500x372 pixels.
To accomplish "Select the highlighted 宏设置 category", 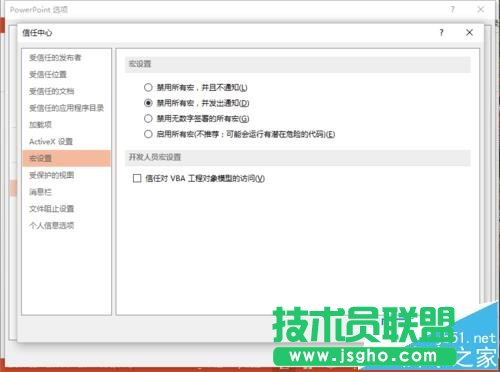I will [66, 158].
